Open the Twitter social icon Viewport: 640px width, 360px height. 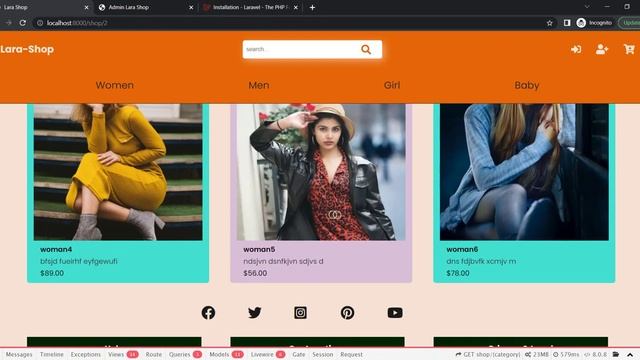[255, 313]
